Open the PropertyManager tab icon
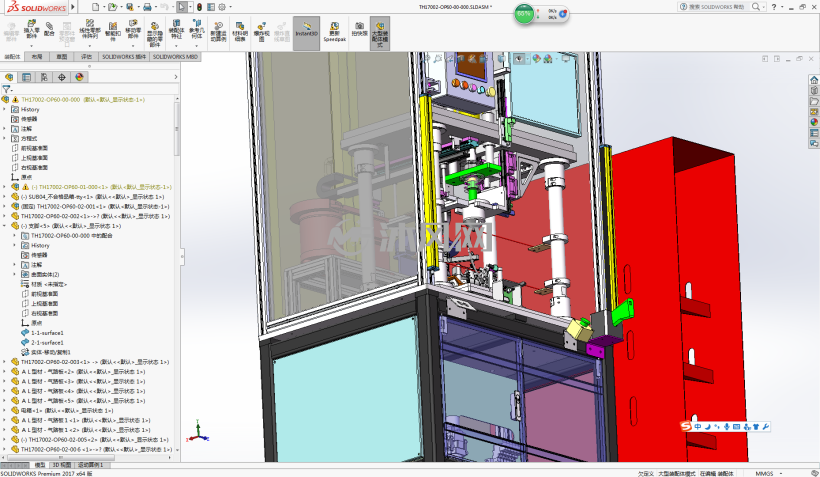This screenshot has height=477, width=820. click(26, 77)
